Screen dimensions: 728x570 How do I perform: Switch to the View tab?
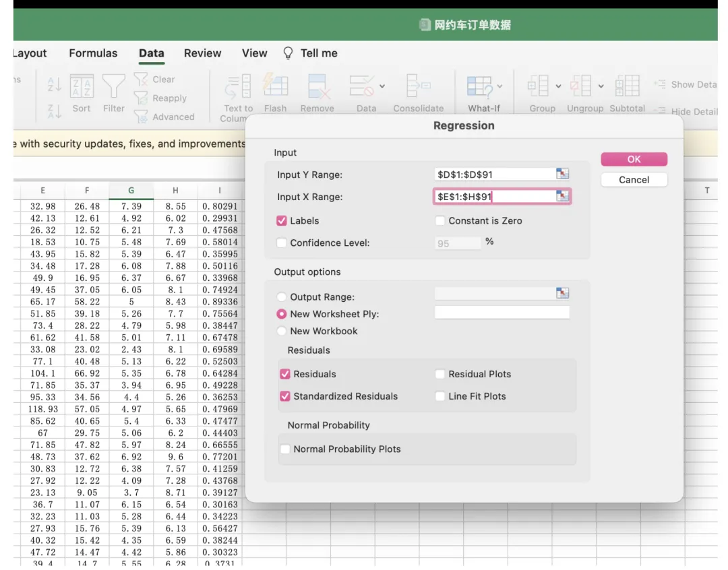tap(254, 53)
